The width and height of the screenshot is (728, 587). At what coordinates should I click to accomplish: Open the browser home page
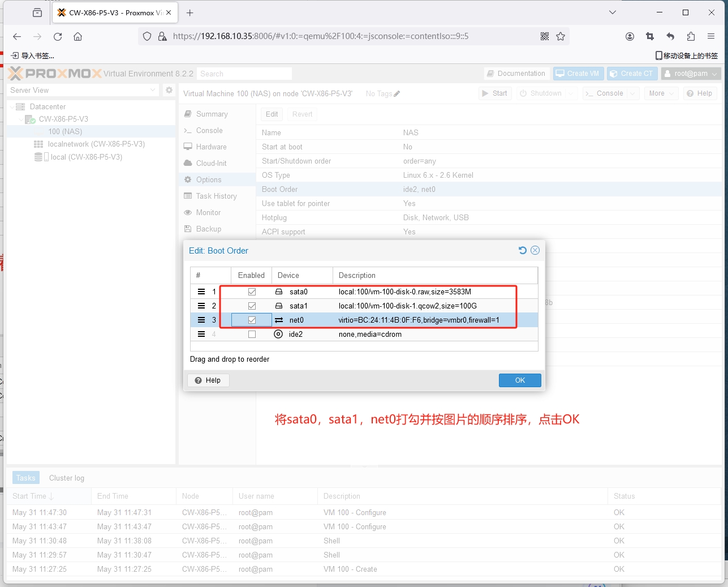coord(78,36)
